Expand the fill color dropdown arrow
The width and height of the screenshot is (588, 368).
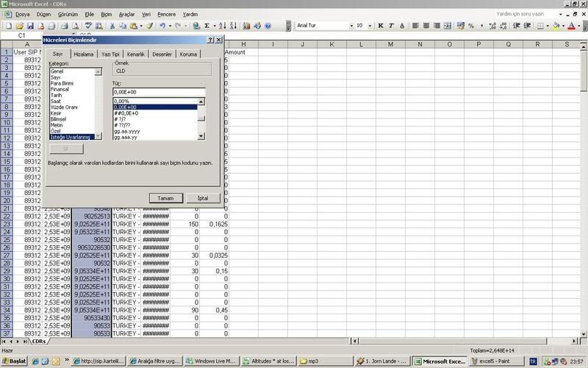[x=563, y=26]
